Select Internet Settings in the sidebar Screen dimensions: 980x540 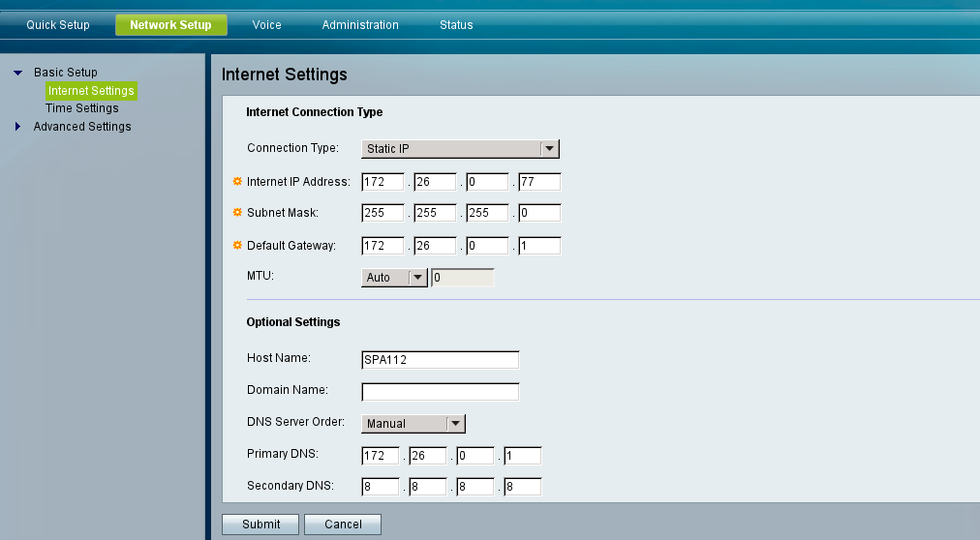point(91,91)
